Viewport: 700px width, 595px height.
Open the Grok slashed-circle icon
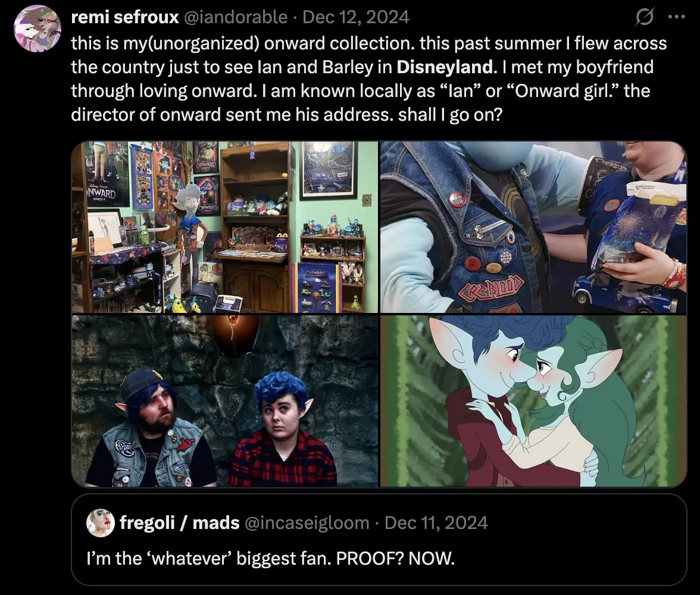click(x=645, y=17)
